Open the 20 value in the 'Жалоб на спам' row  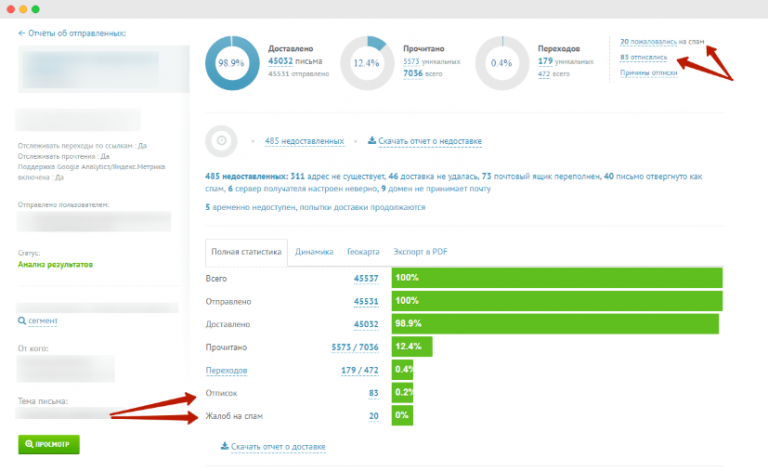click(x=374, y=416)
